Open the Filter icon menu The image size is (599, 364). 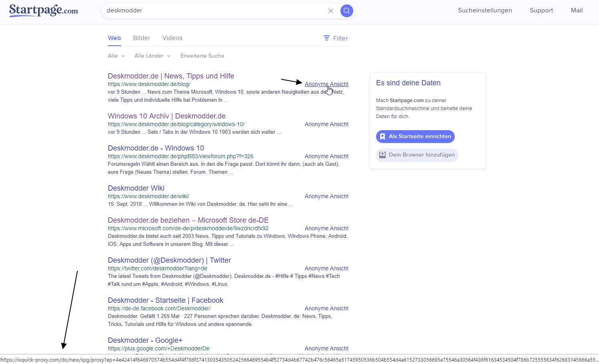coord(336,38)
